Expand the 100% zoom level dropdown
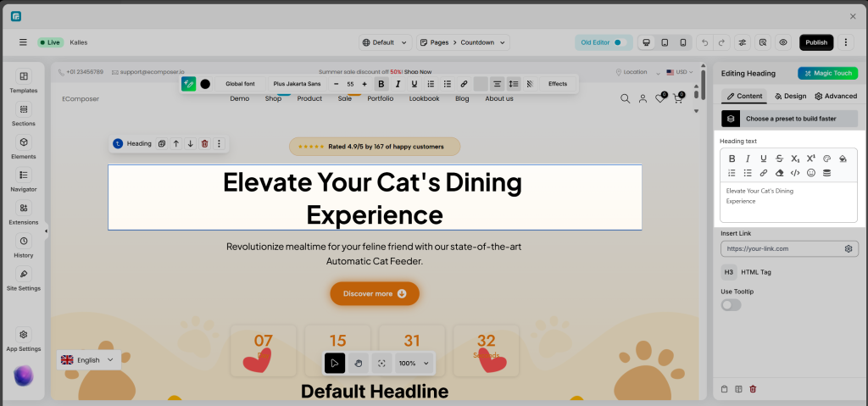This screenshot has width=868, height=406. pyautogui.click(x=414, y=363)
